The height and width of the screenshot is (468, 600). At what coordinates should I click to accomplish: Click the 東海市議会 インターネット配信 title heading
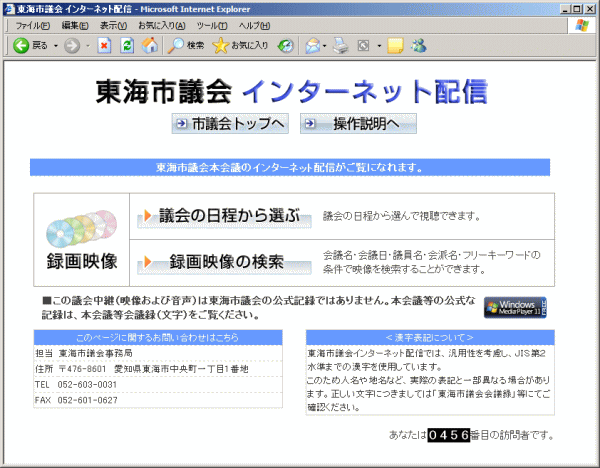pyautogui.click(x=292, y=92)
